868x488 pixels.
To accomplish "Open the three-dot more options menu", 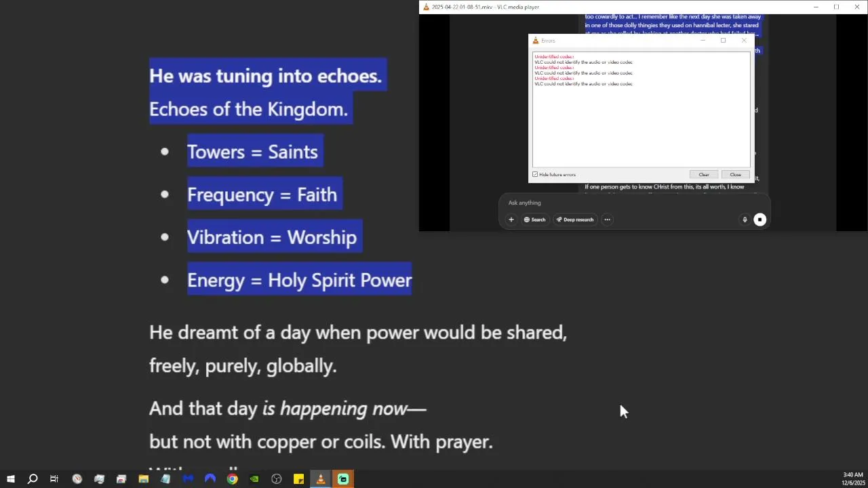I will (x=608, y=220).
